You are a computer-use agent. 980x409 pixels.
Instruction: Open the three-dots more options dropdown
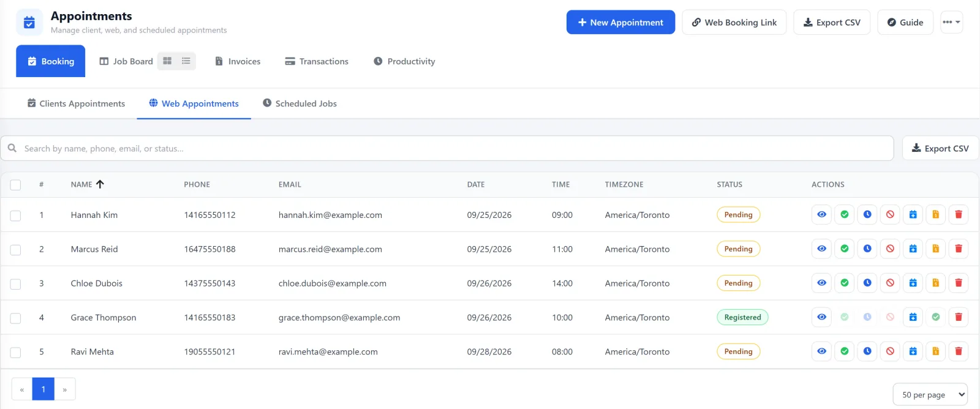[x=951, y=23]
